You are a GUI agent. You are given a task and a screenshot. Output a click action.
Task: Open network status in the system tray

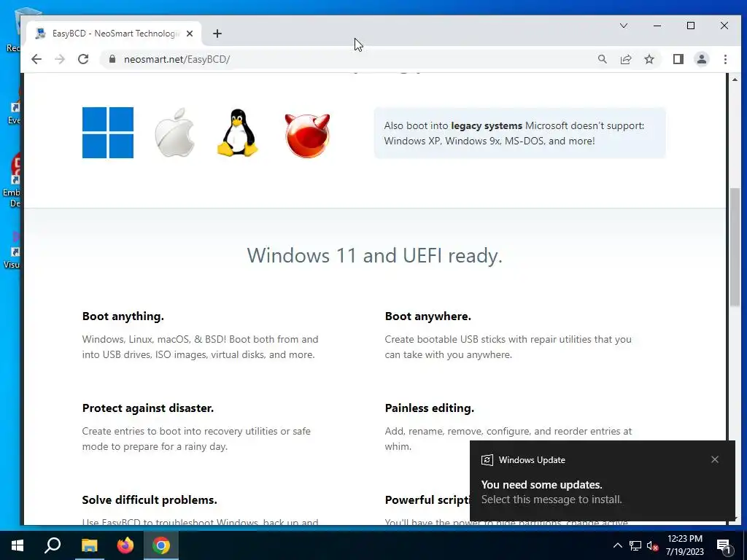coord(635,545)
